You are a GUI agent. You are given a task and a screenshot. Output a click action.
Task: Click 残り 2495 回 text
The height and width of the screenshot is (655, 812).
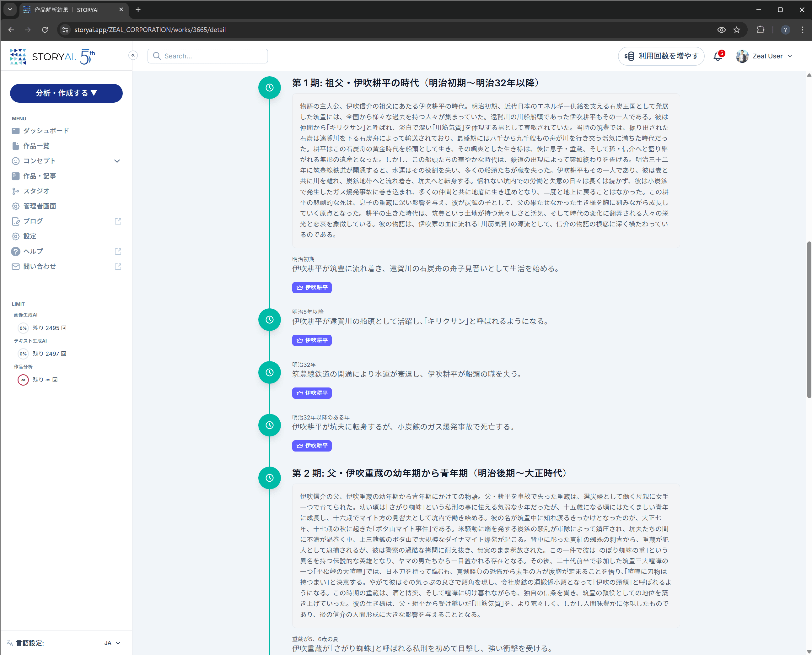(49, 328)
